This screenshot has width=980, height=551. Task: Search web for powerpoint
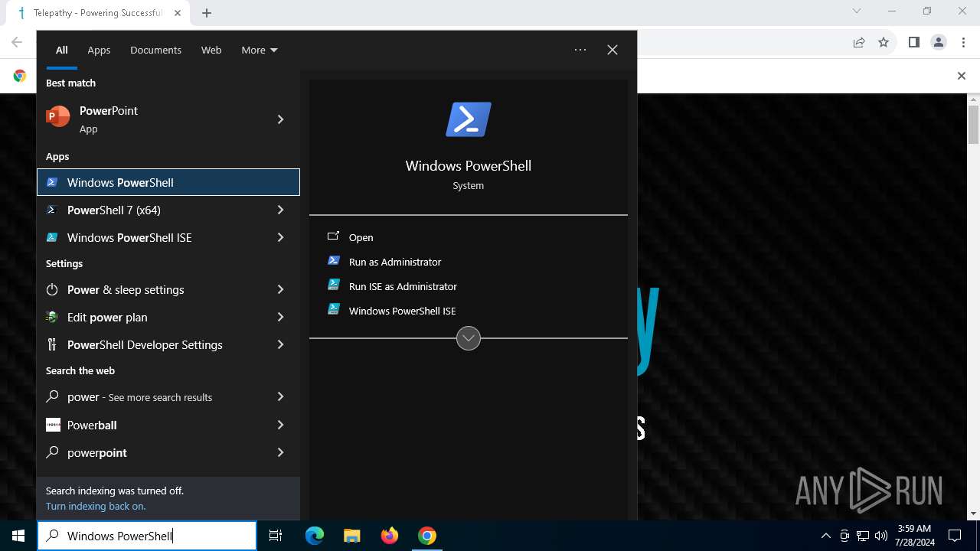[150, 452]
